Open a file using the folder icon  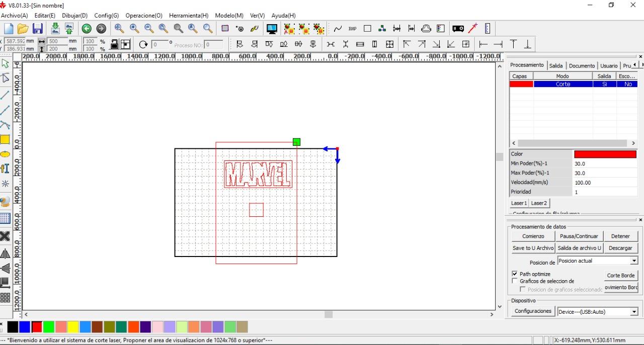click(23, 29)
